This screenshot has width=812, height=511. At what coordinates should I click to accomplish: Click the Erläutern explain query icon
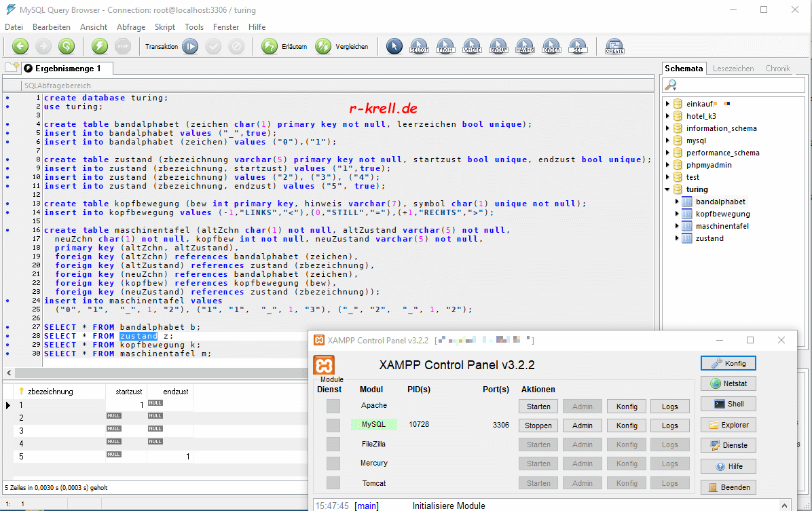270,46
